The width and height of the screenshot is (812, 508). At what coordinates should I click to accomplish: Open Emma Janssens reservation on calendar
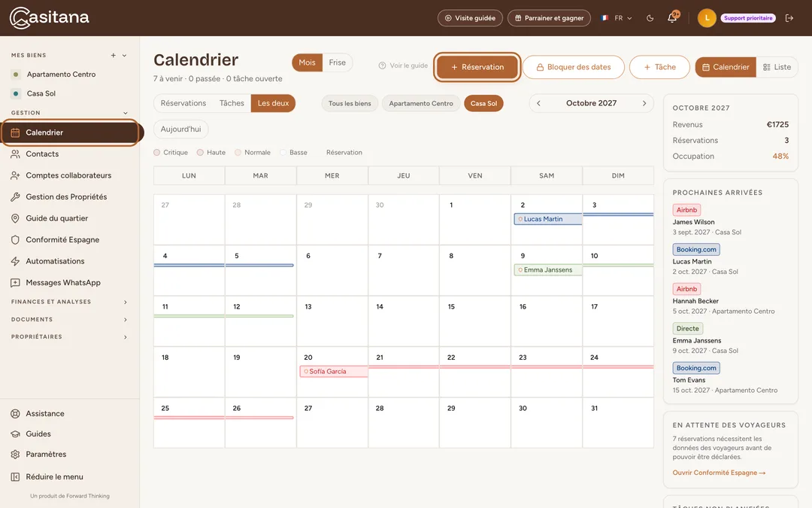(x=548, y=270)
